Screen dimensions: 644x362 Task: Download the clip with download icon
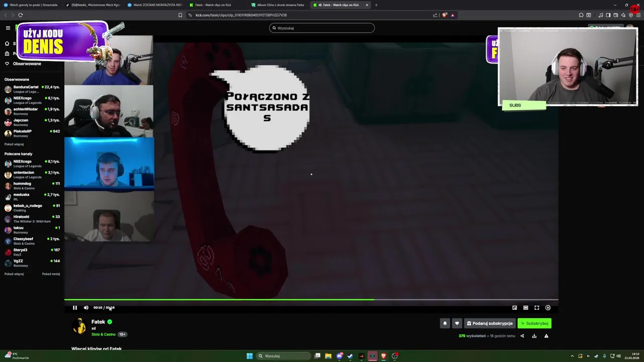(x=534, y=336)
